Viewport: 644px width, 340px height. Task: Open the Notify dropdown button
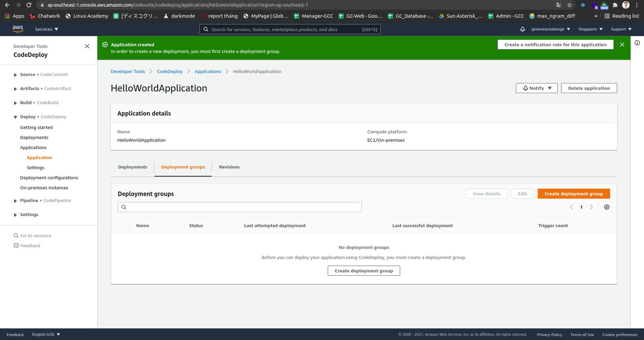[537, 88]
